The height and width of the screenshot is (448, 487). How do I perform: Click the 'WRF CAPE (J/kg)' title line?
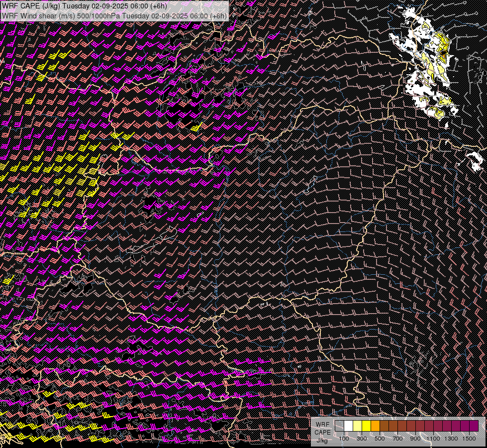tap(84, 6)
